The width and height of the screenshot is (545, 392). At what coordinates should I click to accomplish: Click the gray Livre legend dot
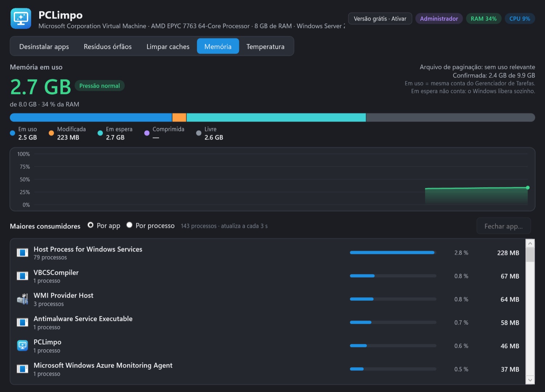tap(199, 133)
